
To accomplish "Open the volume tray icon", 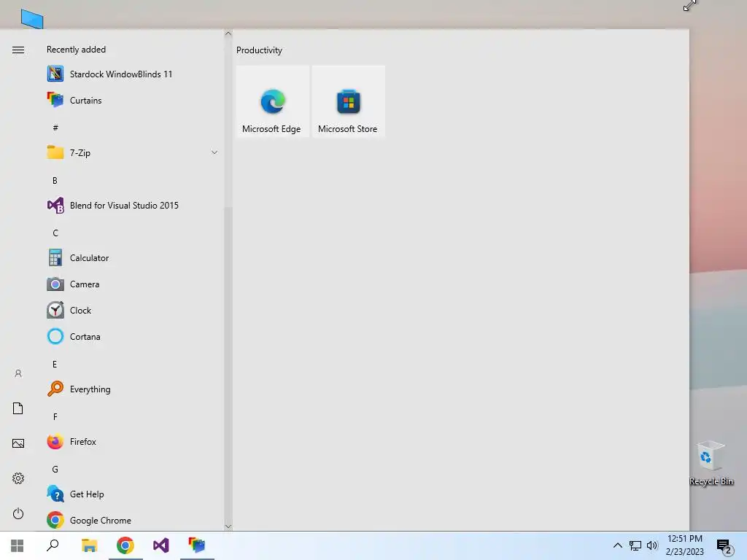I will pyautogui.click(x=652, y=545).
